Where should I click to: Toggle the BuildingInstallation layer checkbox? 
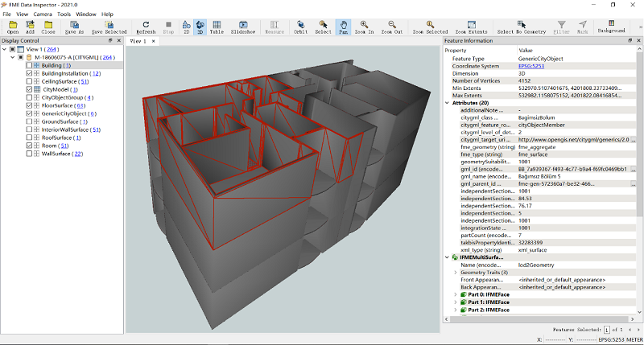tap(29, 73)
